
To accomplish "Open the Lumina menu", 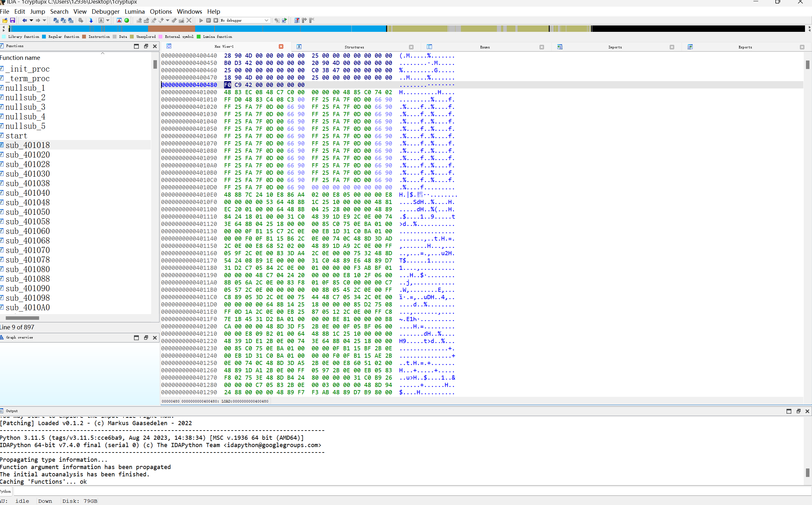I will click(135, 11).
